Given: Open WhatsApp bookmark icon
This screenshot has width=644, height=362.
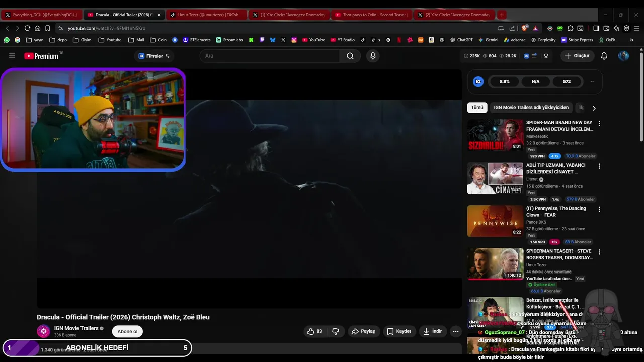Looking at the screenshot, I should 7,40.
